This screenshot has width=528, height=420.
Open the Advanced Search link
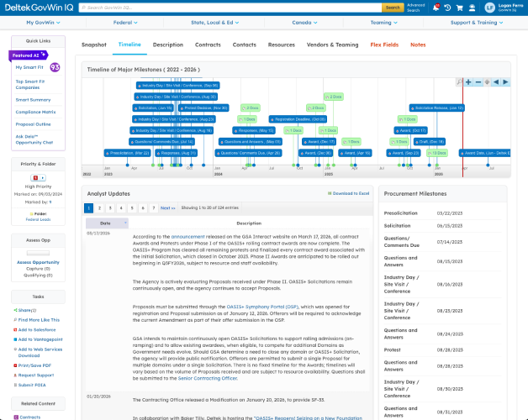(x=416, y=8)
